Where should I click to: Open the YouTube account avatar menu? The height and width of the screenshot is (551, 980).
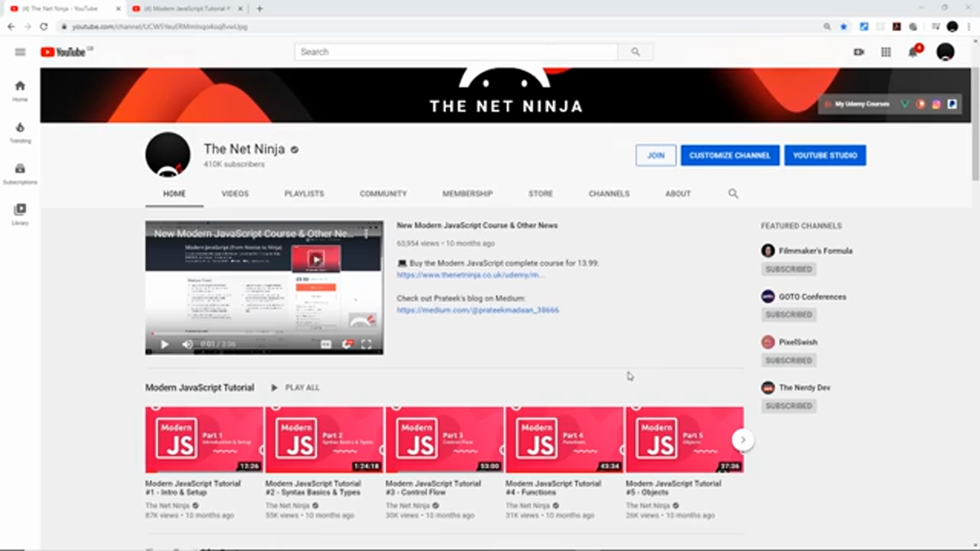tap(946, 52)
